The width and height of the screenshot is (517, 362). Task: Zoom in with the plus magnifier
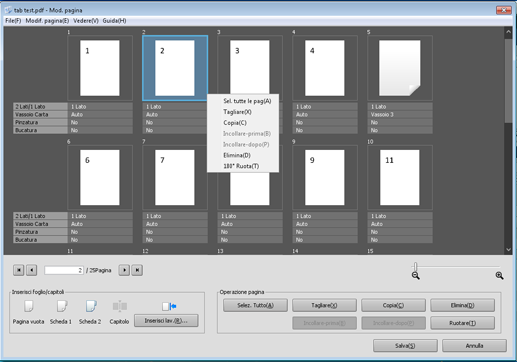[x=499, y=275]
